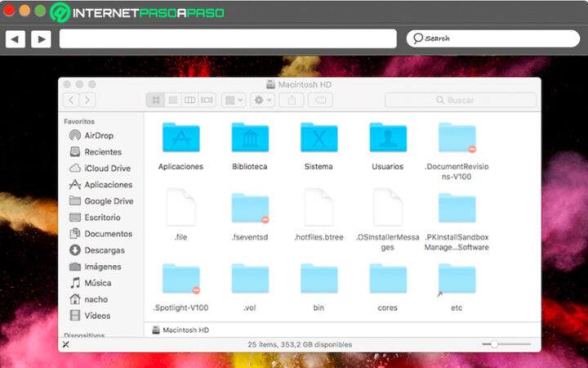Click the share button in Finder toolbar

point(291,100)
